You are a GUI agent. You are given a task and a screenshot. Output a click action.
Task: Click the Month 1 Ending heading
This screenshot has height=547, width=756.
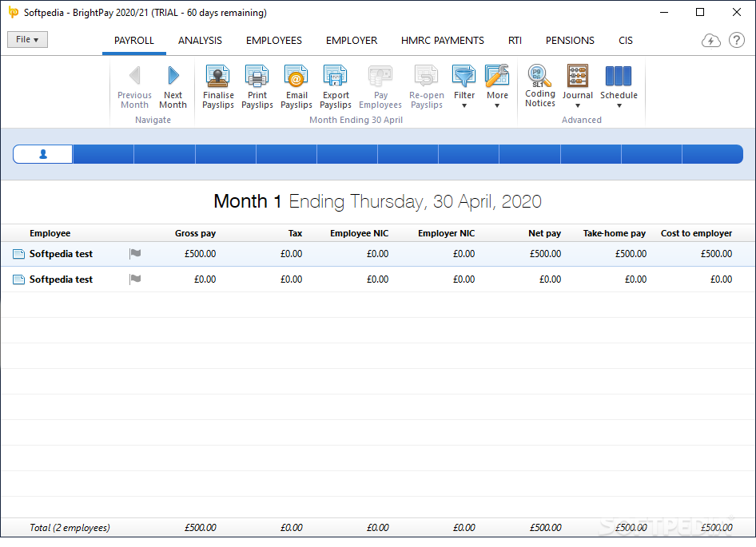coord(377,201)
